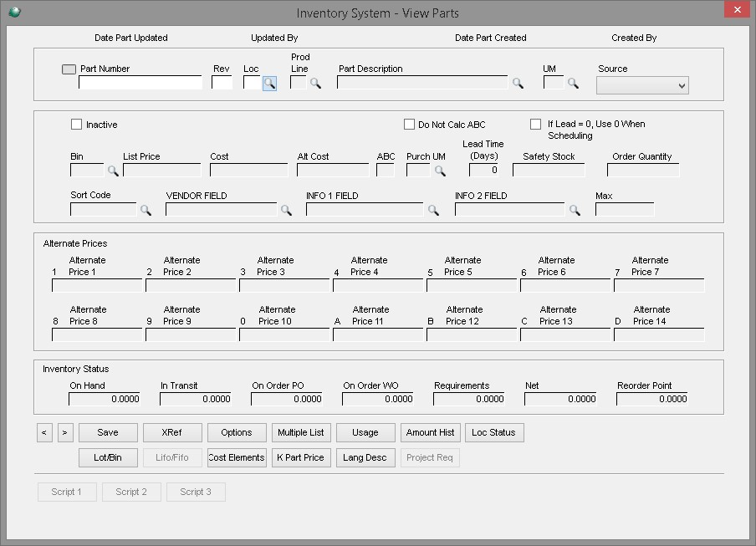Click the Options button
The width and height of the screenshot is (756, 546).
point(237,433)
